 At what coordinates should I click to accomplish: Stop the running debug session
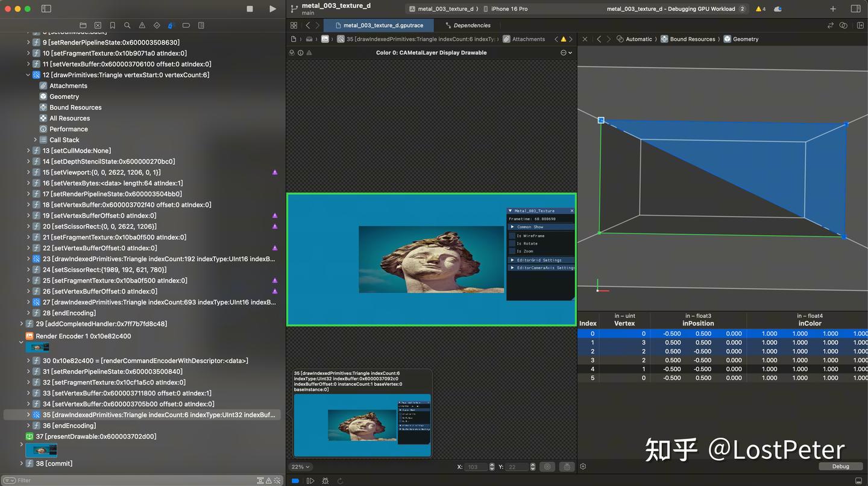click(250, 8)
